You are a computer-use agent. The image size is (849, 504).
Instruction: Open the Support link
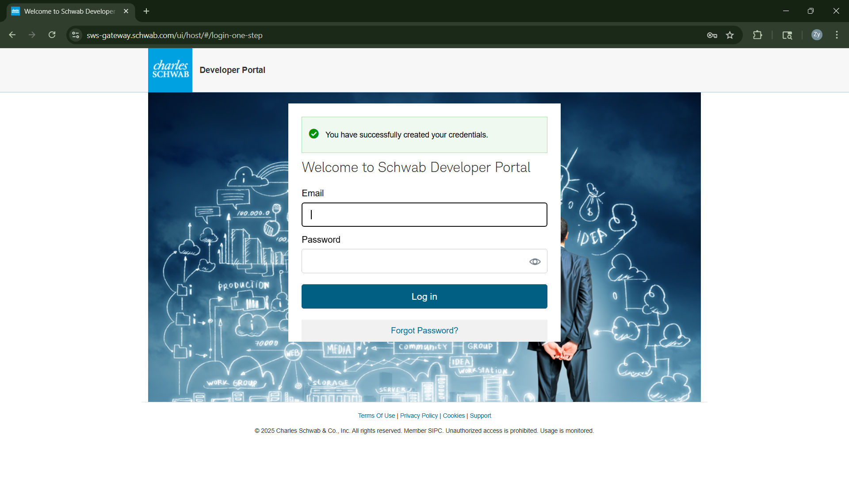click(480, 416)
